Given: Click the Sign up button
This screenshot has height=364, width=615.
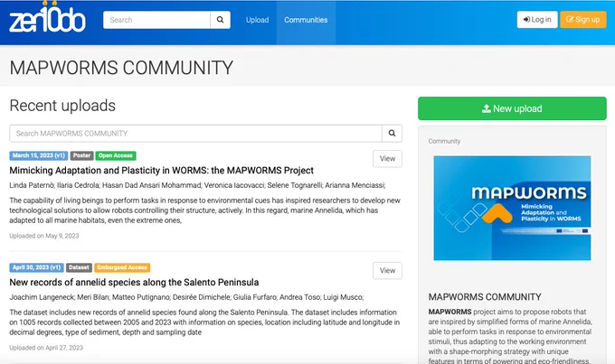Looking at the screenshot, I should 583,20.
